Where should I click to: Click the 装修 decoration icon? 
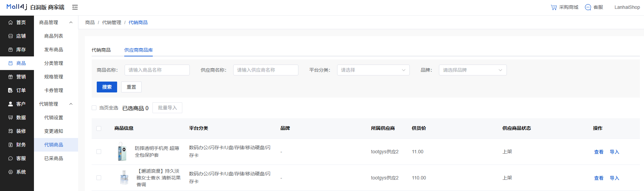click(11, 131)
